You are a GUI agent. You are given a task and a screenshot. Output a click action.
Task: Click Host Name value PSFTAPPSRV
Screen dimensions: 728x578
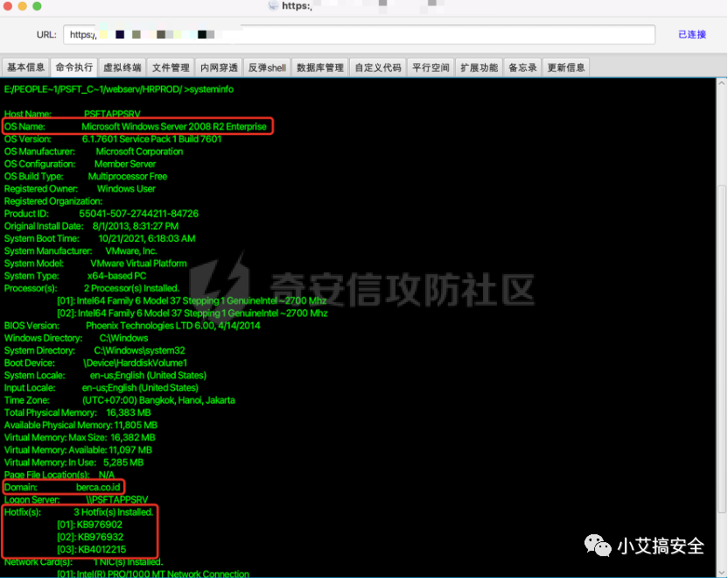pyautogui.click(x=112, y=114)
